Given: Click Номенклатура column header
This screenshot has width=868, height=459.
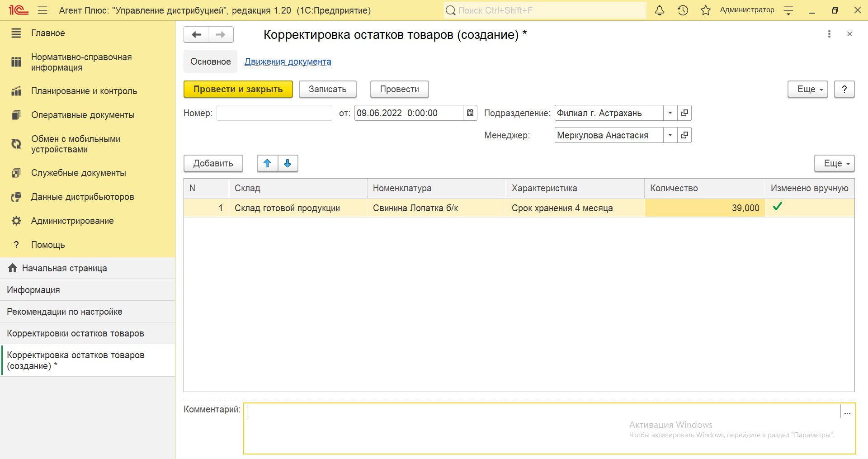Looking at the screenshot, I should pyautogui.click(x=436, y=188).
